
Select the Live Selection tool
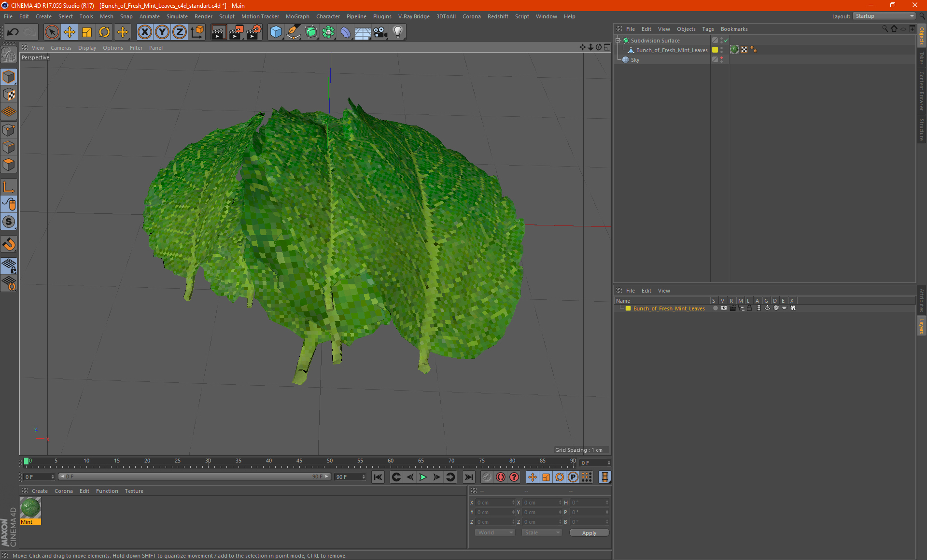[x=52, y=32]
